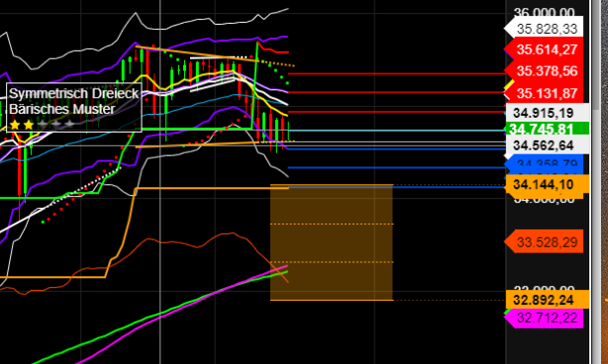608x364 pixels.
Task: Select the orange-red 33.528,29 price marker
Action: pyautogui.click(x=544, y=242)
